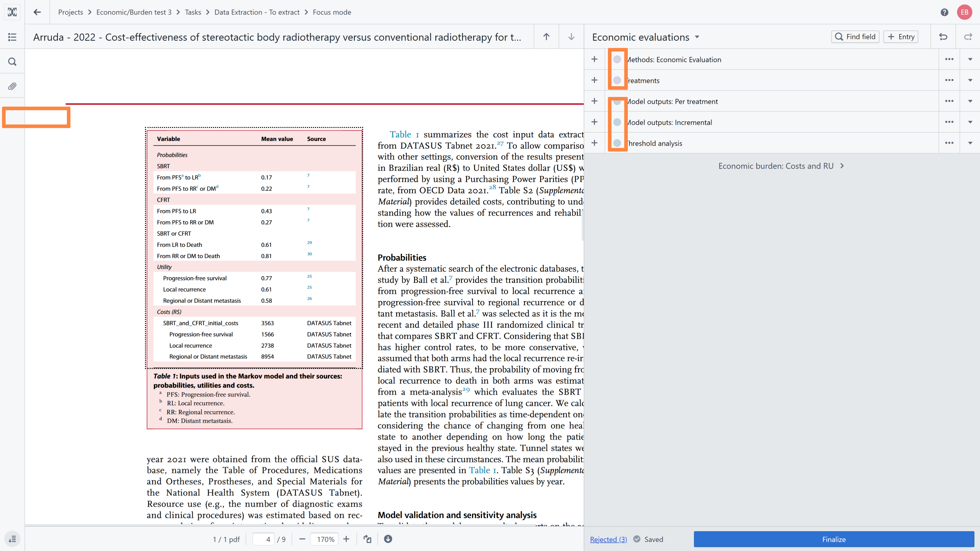The height and width of the screenshot is (551, 980).
Task: Open Projects in the breadcrumb
Action: click(x=70, y=12)
